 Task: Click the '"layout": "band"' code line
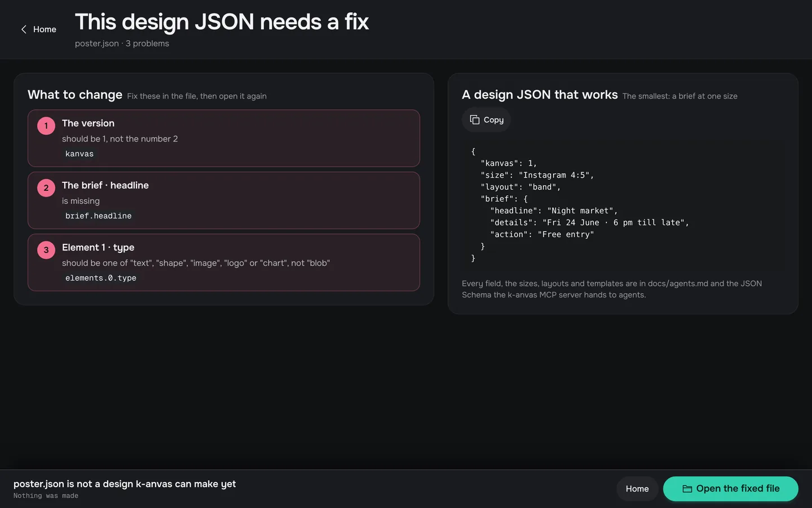tap(520, 187)
